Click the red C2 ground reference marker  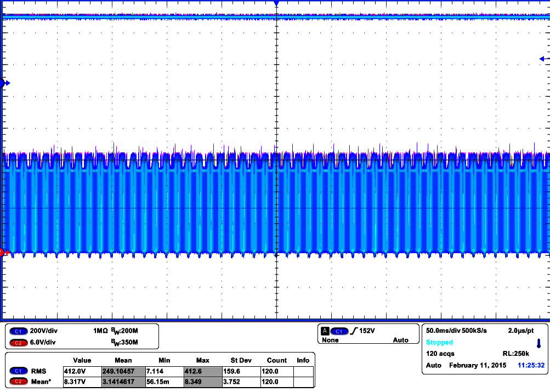pyautogui.click(x=3, y=252)
